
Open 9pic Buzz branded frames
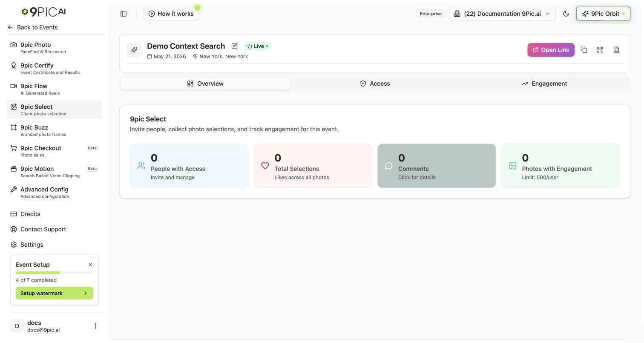[x=55, y=130]
